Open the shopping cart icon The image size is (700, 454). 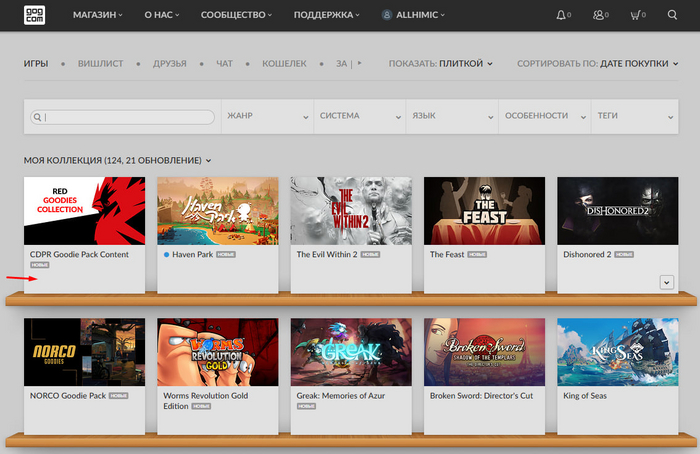click(635, 15)
